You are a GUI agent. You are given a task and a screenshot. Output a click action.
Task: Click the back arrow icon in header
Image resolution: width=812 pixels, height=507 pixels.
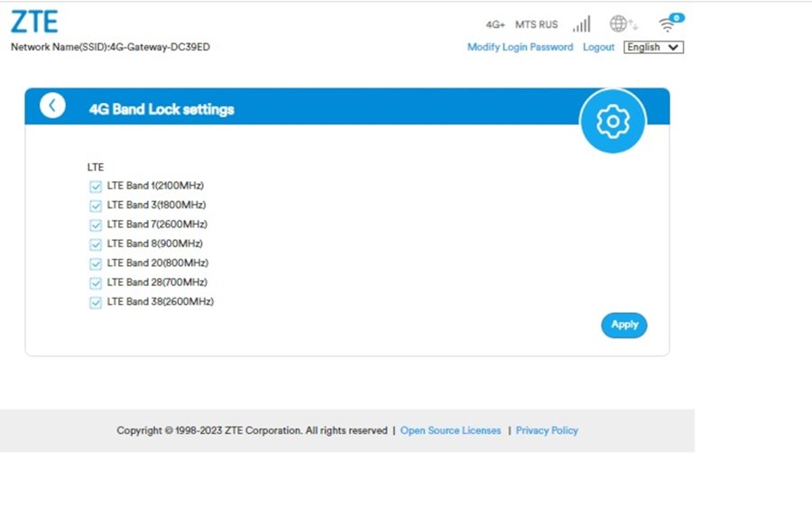click(52, 106)
